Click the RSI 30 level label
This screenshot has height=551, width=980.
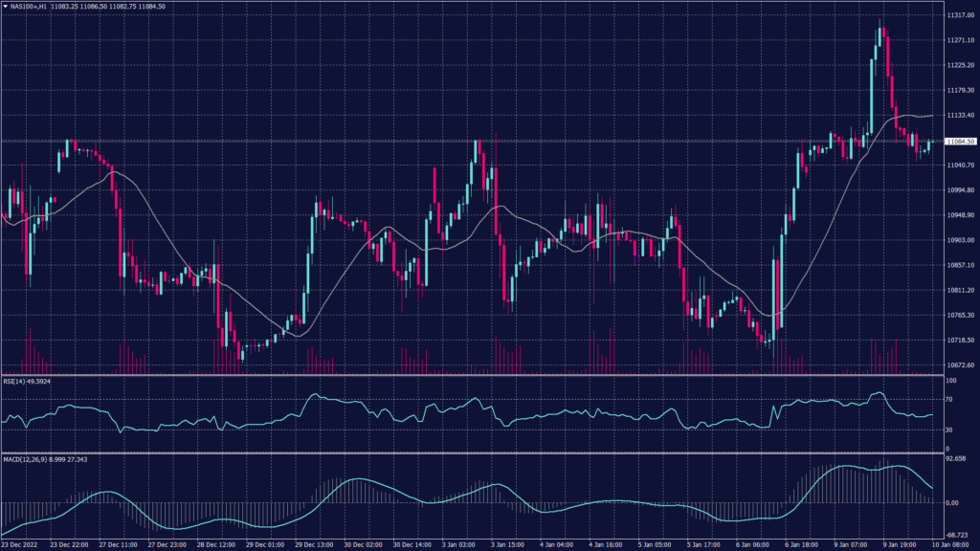click(x=949, y=430)
